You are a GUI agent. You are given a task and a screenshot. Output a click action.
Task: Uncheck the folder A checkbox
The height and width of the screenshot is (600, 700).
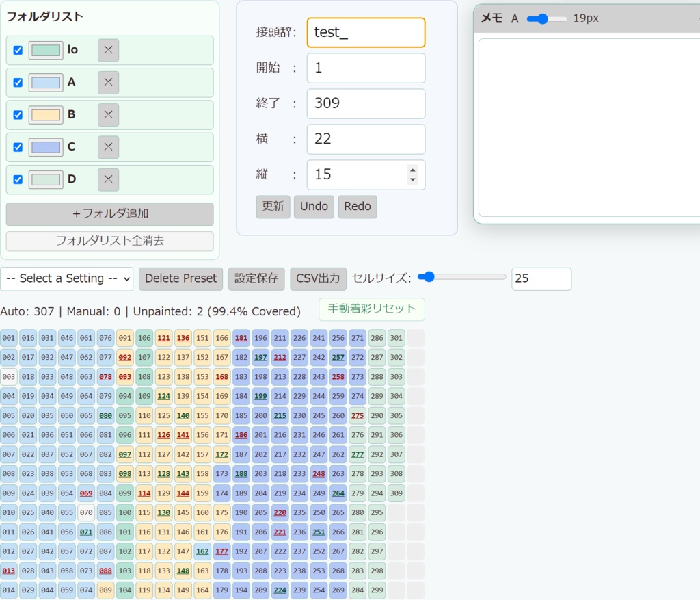coord(18,82)
